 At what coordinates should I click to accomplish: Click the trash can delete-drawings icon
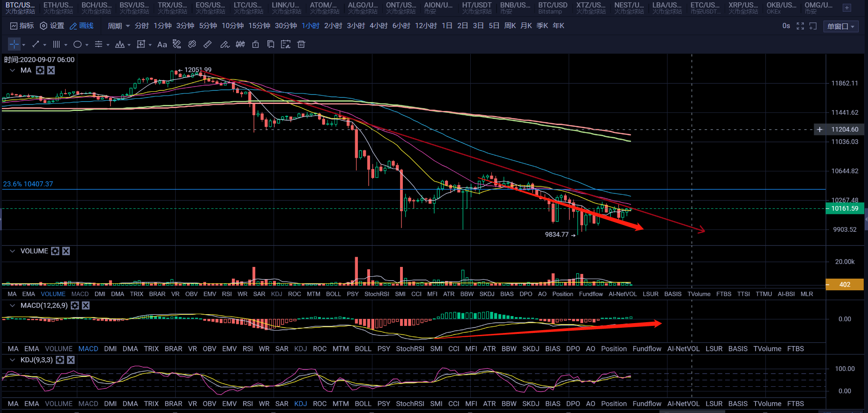click(301, 44)
